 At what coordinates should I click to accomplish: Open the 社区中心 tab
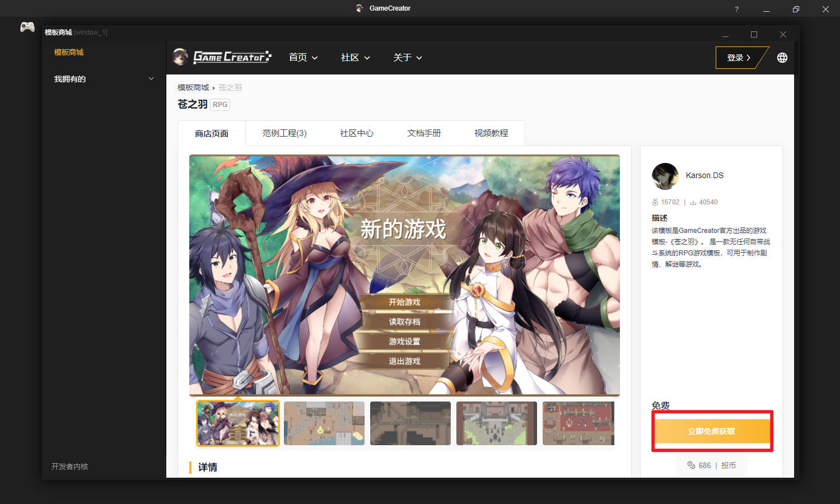tap(357, 133)
